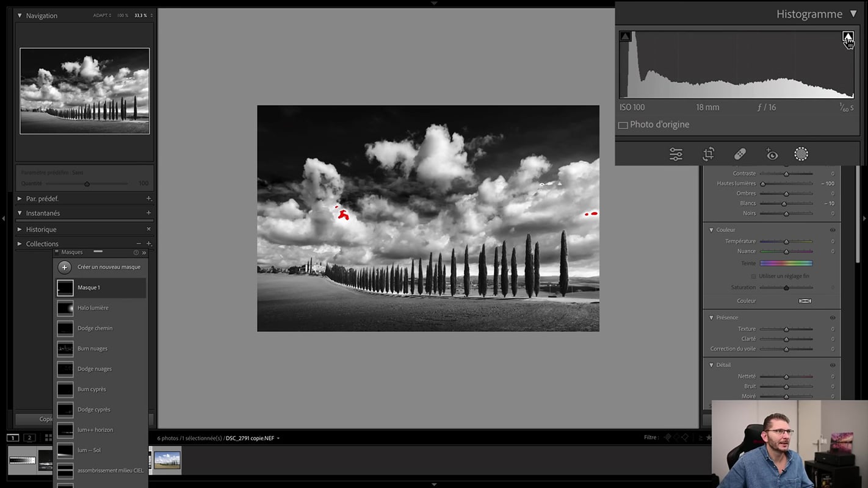Toggle Couleur section visibility eye
868x488 pixels.
[833, 230]
